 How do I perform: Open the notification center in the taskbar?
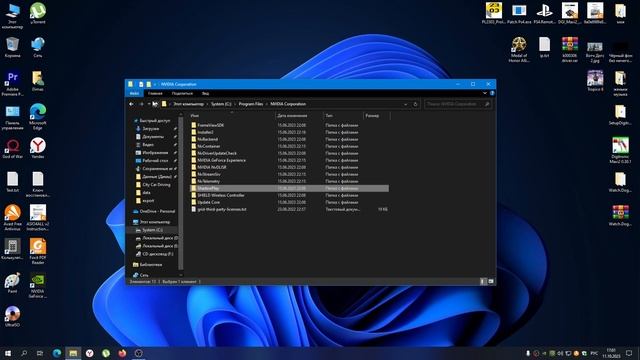pyautogui.click(x=629, y=353)
